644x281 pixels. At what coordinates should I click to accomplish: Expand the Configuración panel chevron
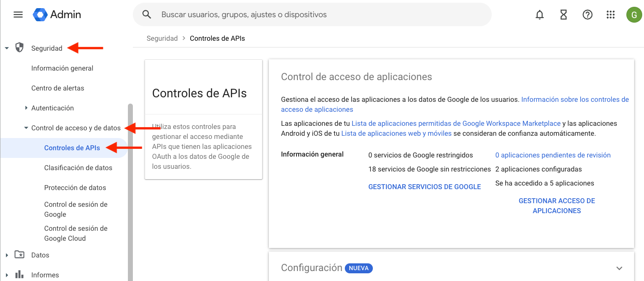(x=619, y=268)
